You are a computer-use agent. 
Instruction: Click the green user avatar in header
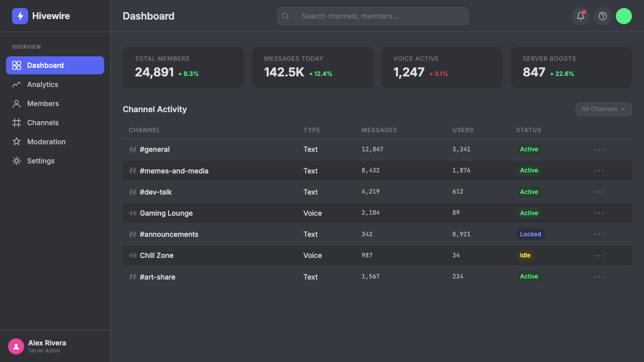[624, 16]
